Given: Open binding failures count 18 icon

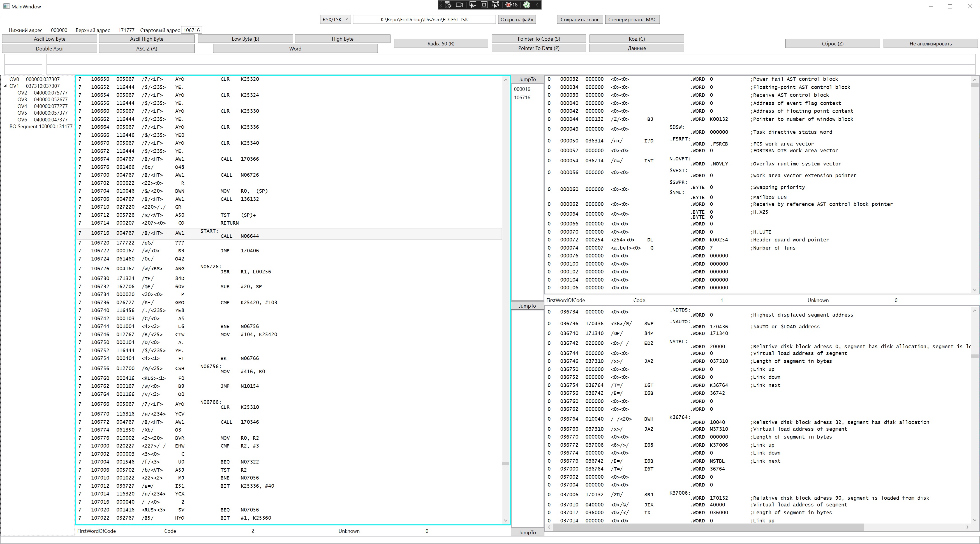Looking at the screenshot, I should (511, 5).
